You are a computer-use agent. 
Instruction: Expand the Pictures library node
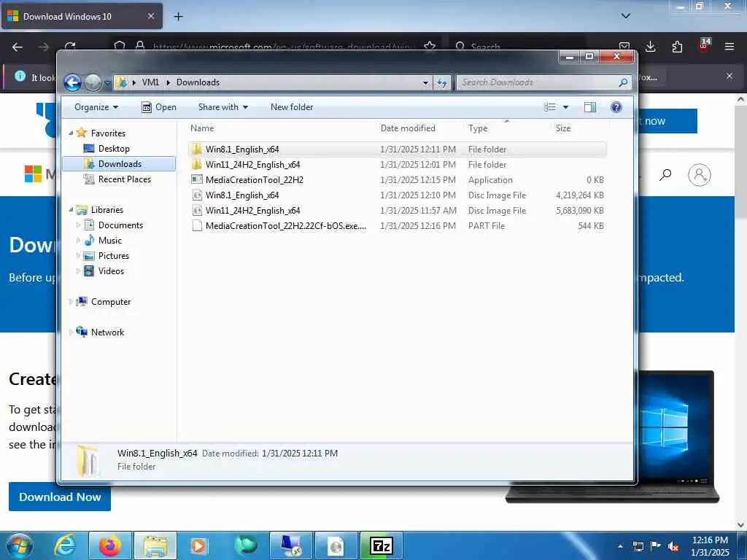pos(78,256)
